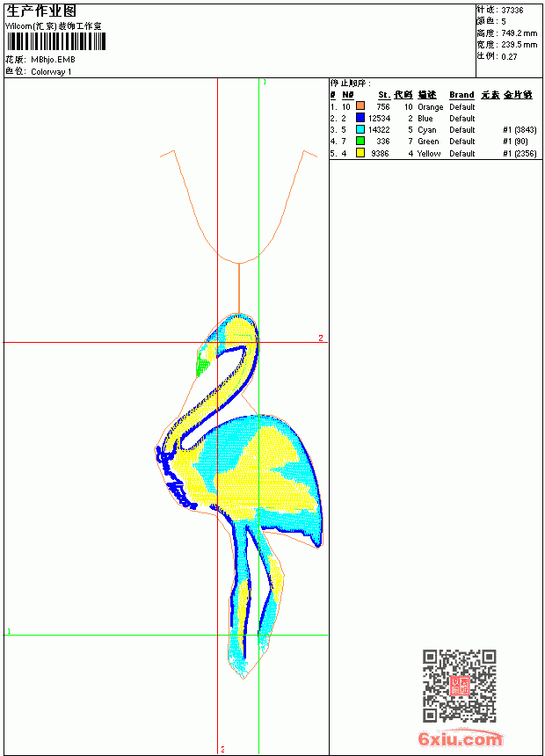
Task: Click the blue color swatch
Action: pos(360,117)
